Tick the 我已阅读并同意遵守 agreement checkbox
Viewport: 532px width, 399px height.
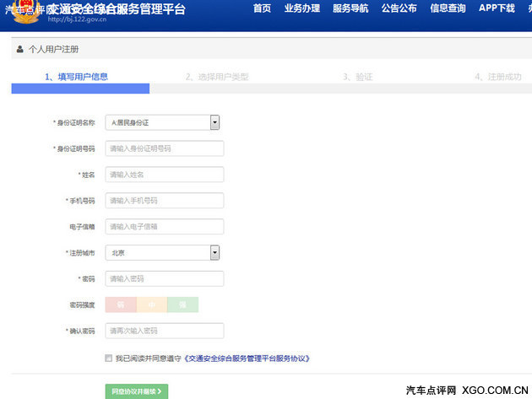coord(108,359)
